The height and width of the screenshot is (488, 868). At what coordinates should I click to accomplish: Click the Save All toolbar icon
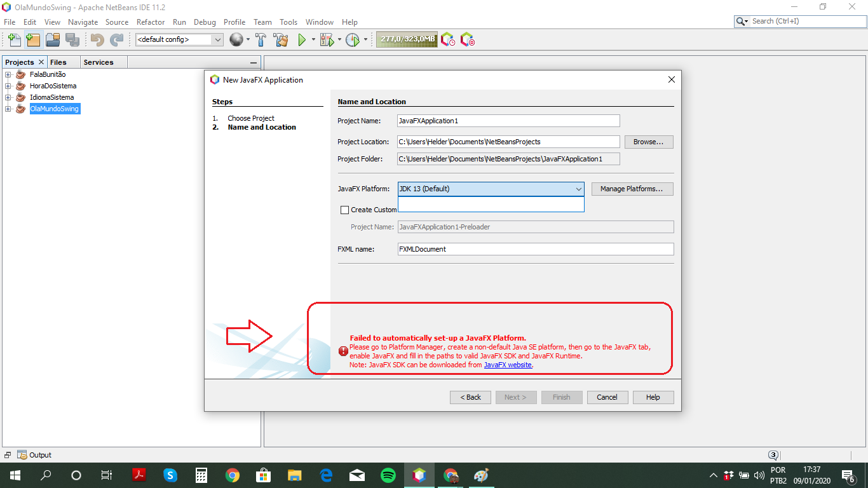pos(72,39)
